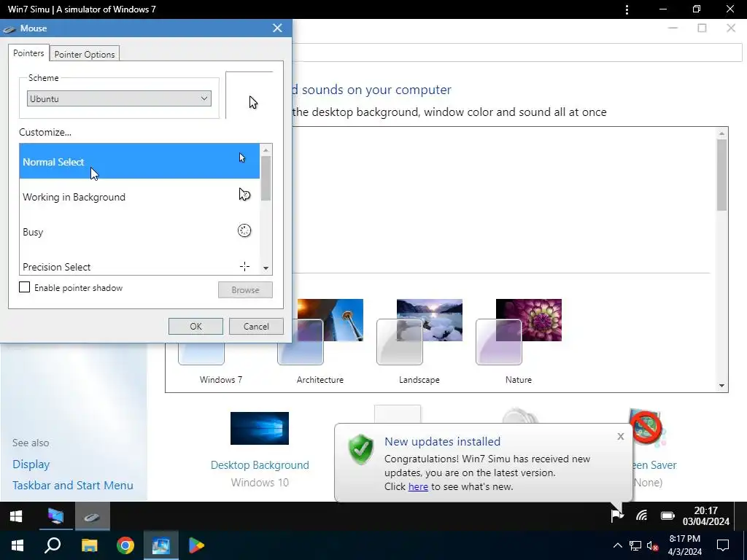Click the muted volume tray icon

[653, 545]
